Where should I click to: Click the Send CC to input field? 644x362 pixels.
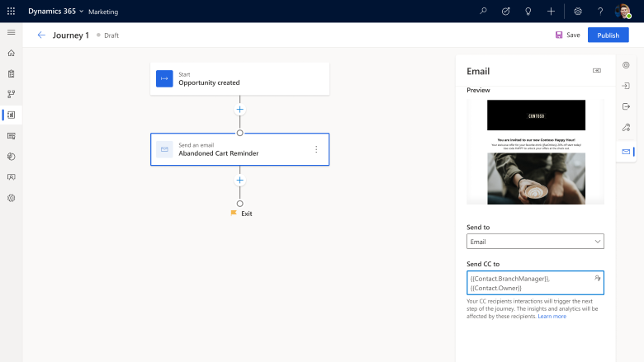click(x=535, y=283)
